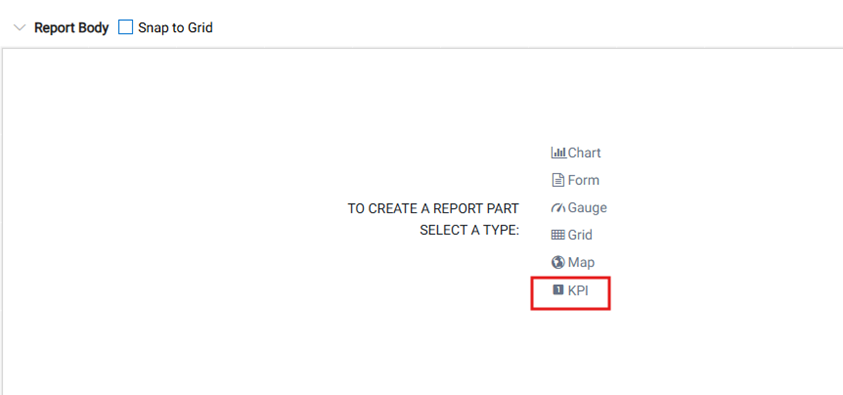Click the speedometer icon beside Gauge
This screenshot has height=395, width=843.
point(559,207)
